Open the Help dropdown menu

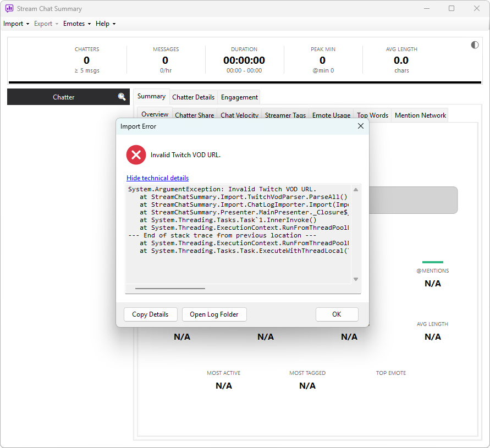pos(106,24)
